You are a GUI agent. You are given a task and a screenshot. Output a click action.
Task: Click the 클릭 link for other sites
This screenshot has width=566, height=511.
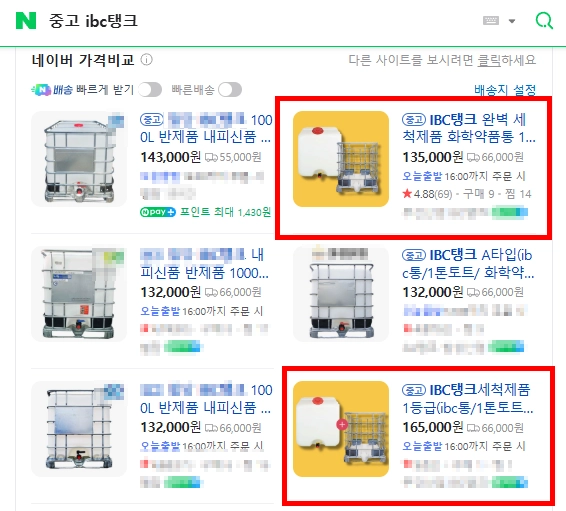click(489, 60)
